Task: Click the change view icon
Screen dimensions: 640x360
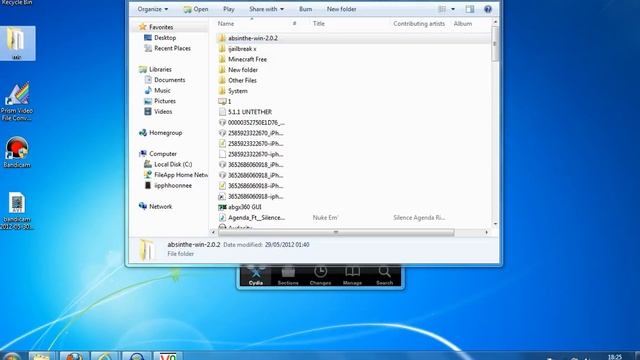Action: click(442, 9)
